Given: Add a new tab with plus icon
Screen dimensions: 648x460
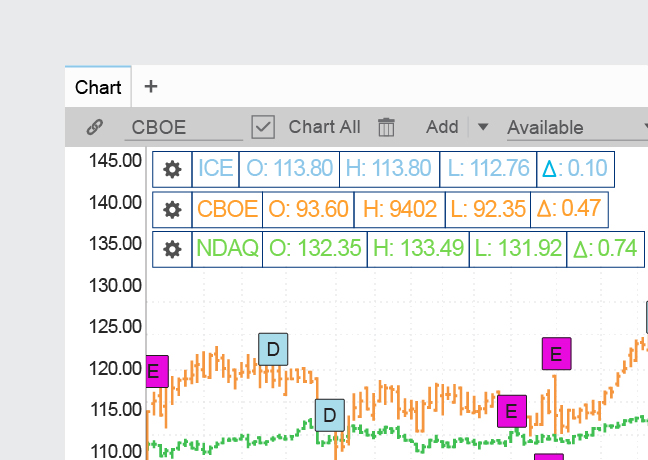Looking at the screenshot, I should pyautogui.click(x=151, y=86).
